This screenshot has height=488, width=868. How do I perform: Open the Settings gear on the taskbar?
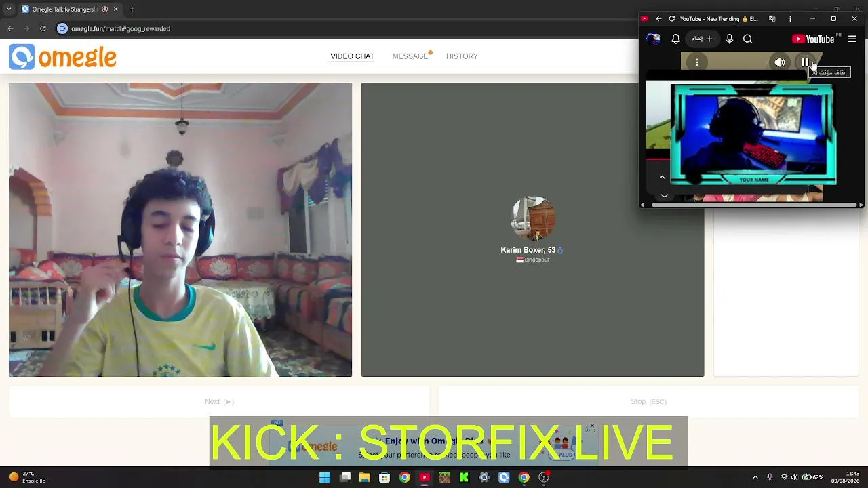coord(484,478)
